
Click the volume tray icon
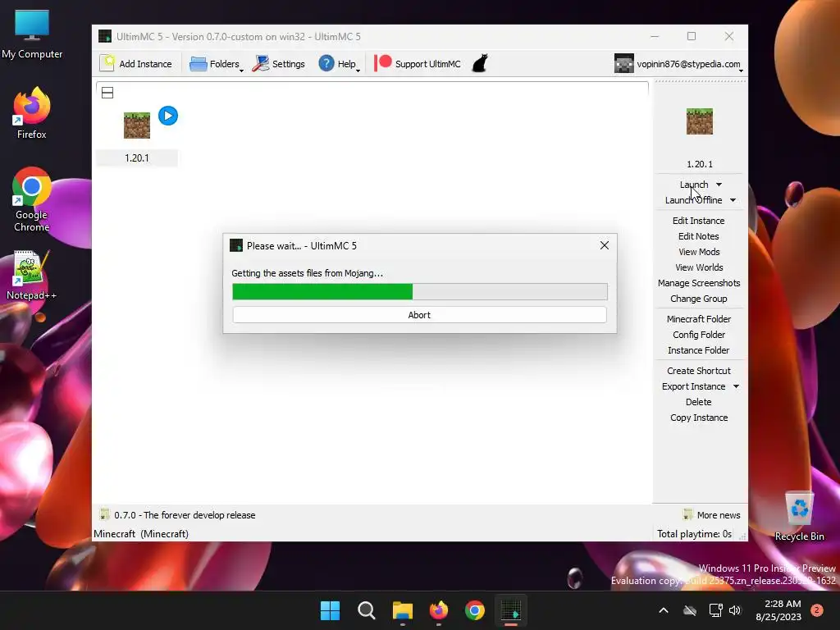tap(735, 610)
